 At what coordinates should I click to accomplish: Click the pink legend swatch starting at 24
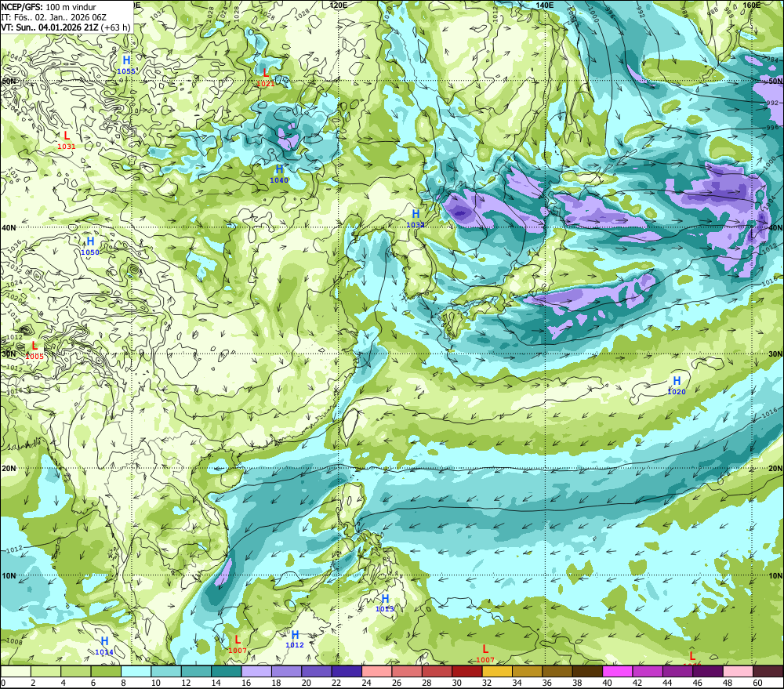(376, 671)
